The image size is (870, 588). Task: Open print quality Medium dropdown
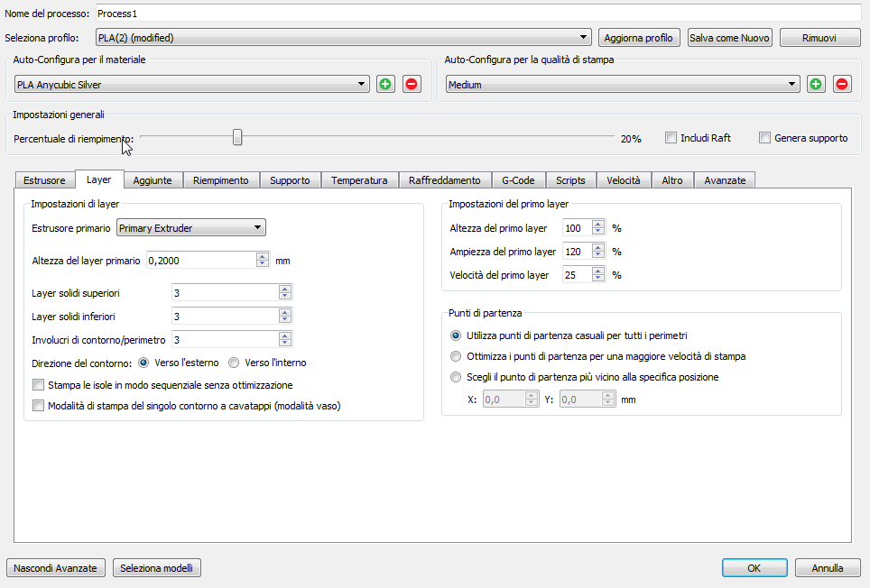[623, 85]
